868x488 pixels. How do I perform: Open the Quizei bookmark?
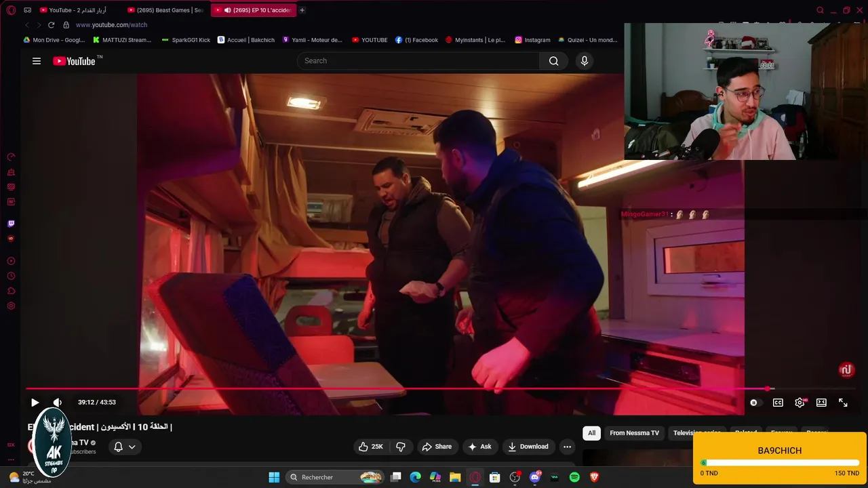point(588,40)
